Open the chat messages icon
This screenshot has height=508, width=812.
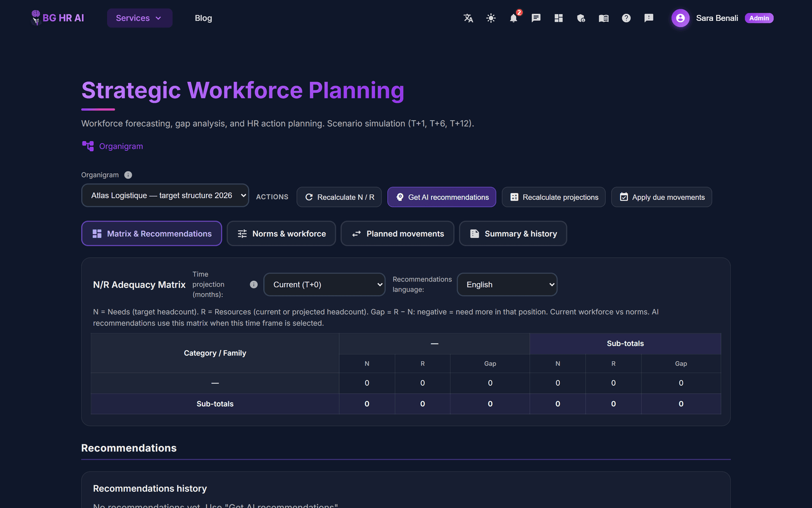tap(536, 18)
